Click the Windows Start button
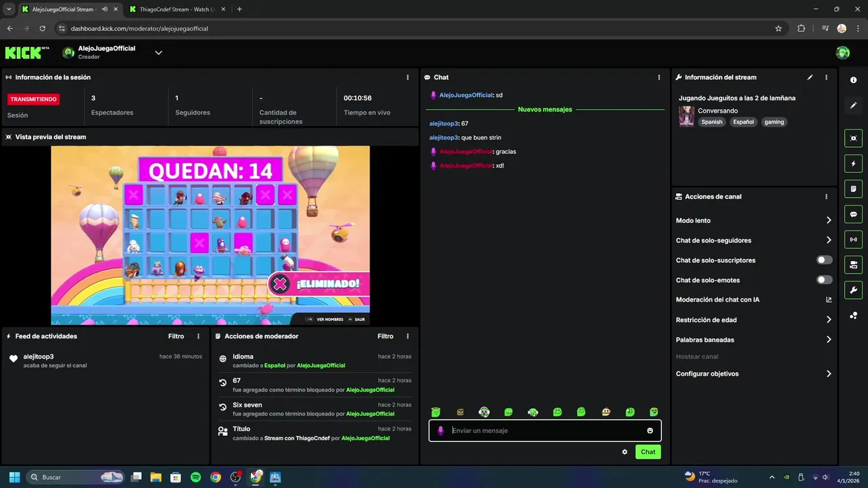The width and height of the screenshot is (868, 488). tap(14, 477)
